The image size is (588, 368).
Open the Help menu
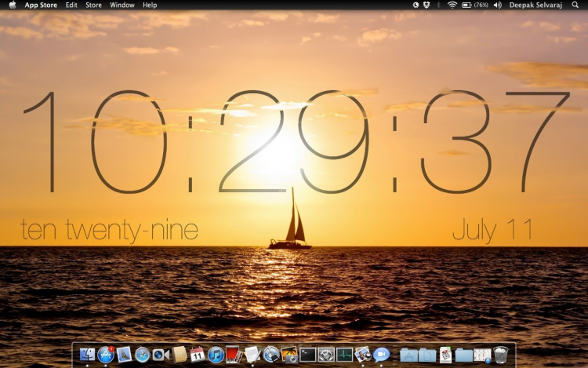click(x=150, y=5)
